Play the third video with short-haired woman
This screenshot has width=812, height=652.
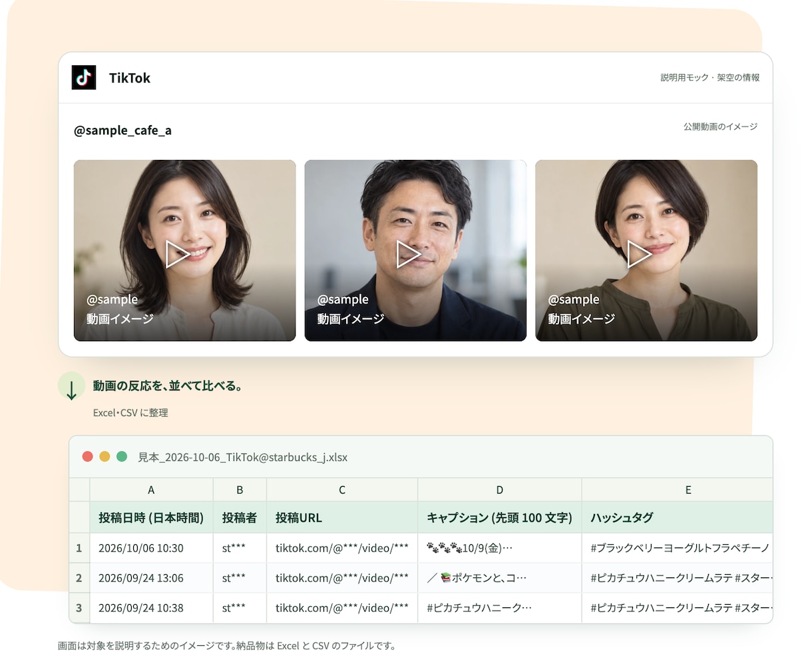[x=640, y=254]
